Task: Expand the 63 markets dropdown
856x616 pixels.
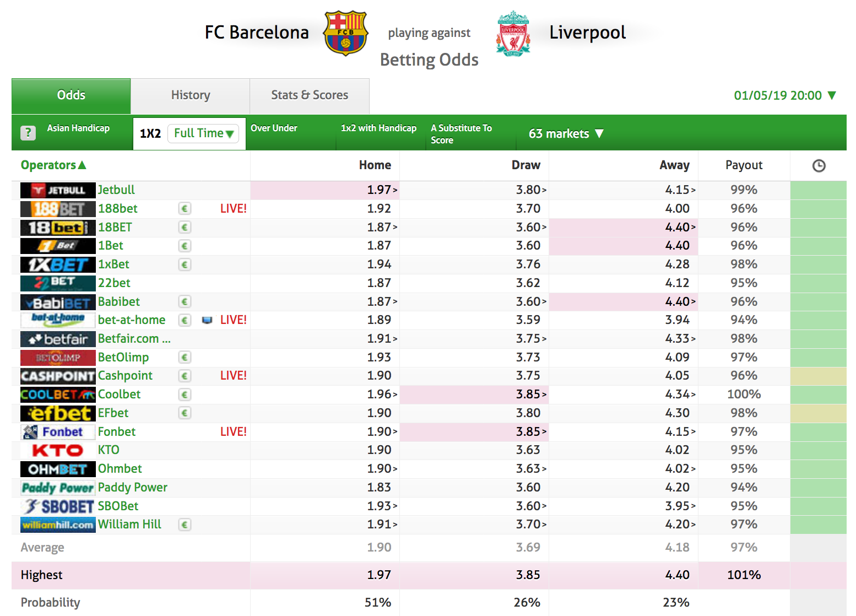Action: tap(566, 133)
